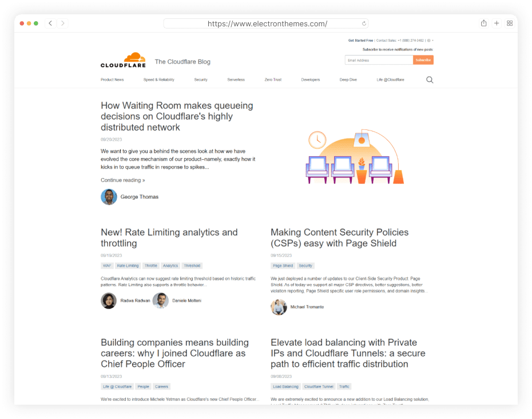Image resolution: width=532 pixels, height=419 pixels.
Task: Click Daniele Molteni's avatar photo
Action: (x=161, y=301)
